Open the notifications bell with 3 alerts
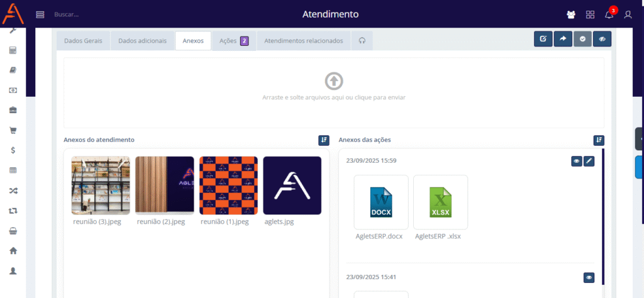Image resolution: width=644 pixels, height=298 pixels. [609, 14]
